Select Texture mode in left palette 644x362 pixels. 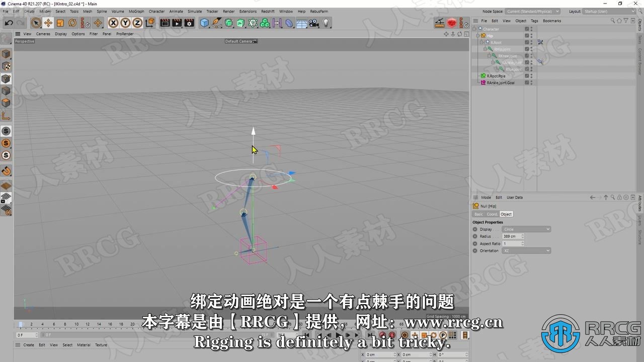pyautogui.click(x=6, y=66)
